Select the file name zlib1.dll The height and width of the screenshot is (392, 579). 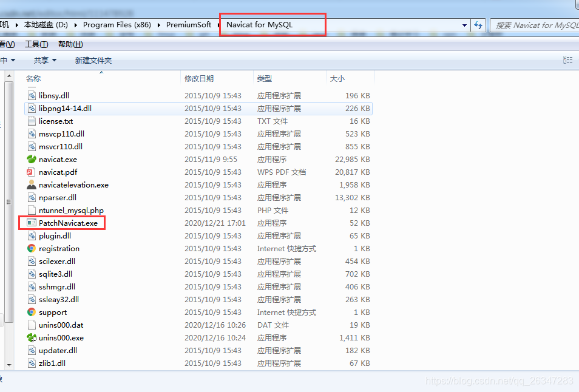(x=52, y=363)
